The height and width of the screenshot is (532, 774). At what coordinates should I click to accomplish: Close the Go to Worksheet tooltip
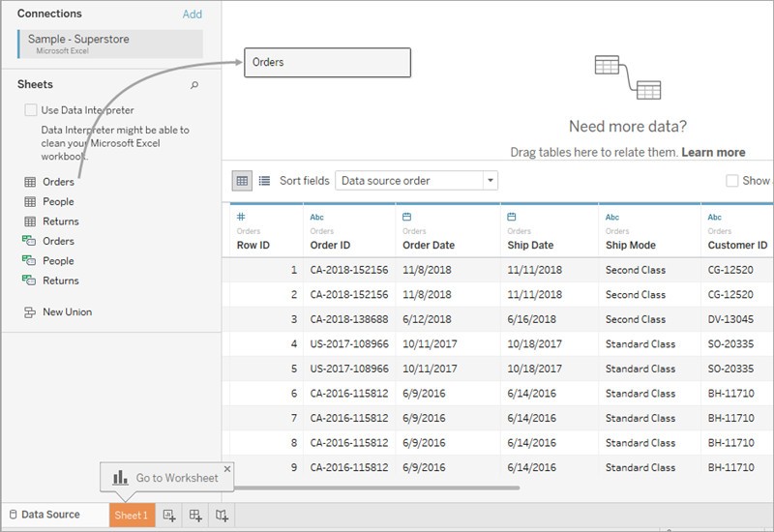click(227, 469)
